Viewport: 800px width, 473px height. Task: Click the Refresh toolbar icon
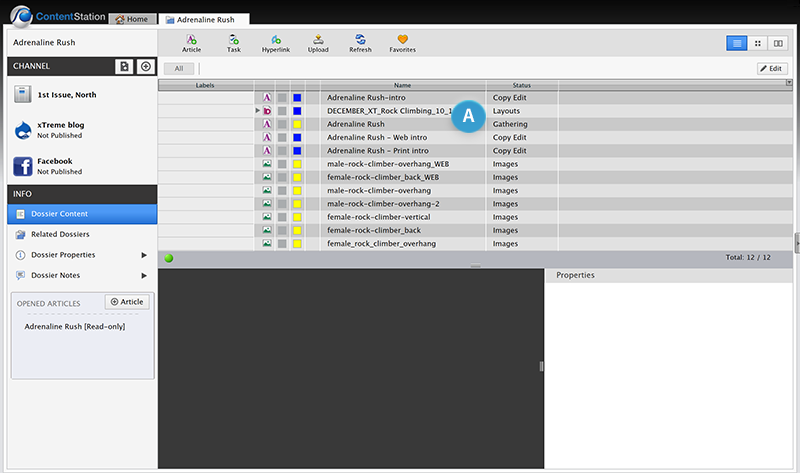click(360, 40)
